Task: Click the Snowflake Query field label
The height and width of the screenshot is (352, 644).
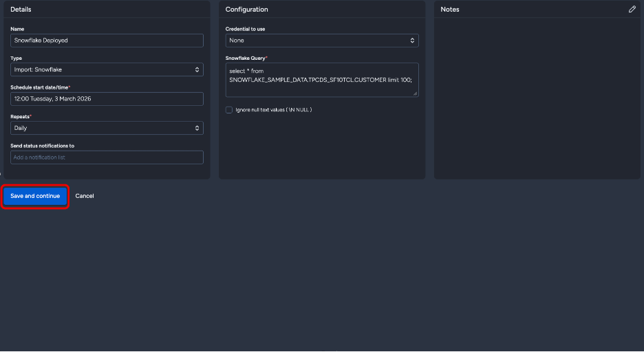Action: pyautogui.click(x=245, y=58)
